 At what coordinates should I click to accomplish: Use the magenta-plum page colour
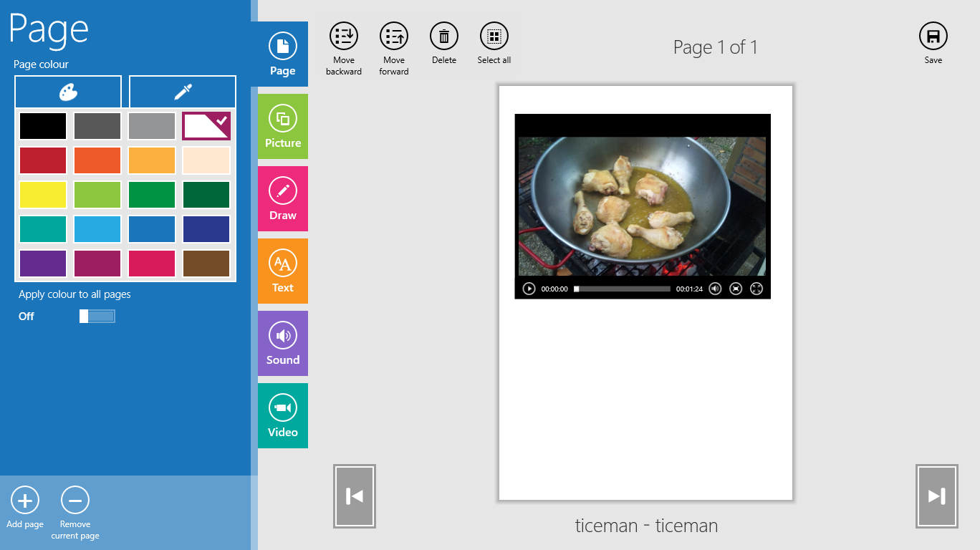pyautogui.click(x=97, y=264)
